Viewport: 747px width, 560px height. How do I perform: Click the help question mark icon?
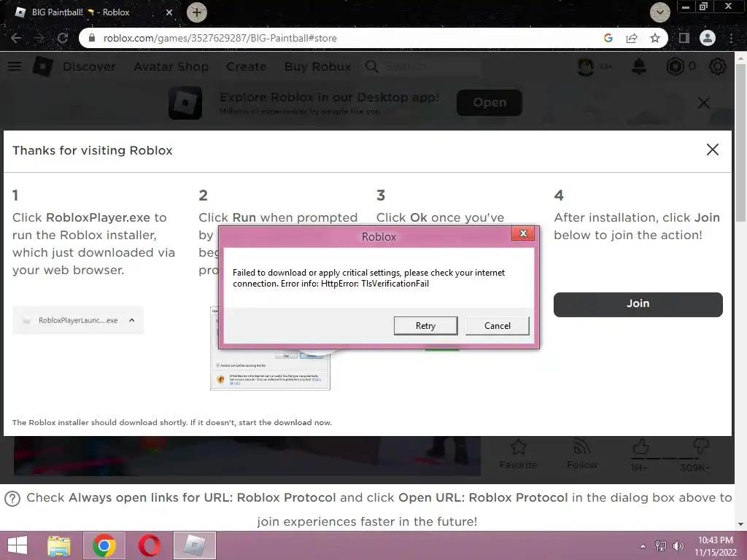[x=12, y=499]
